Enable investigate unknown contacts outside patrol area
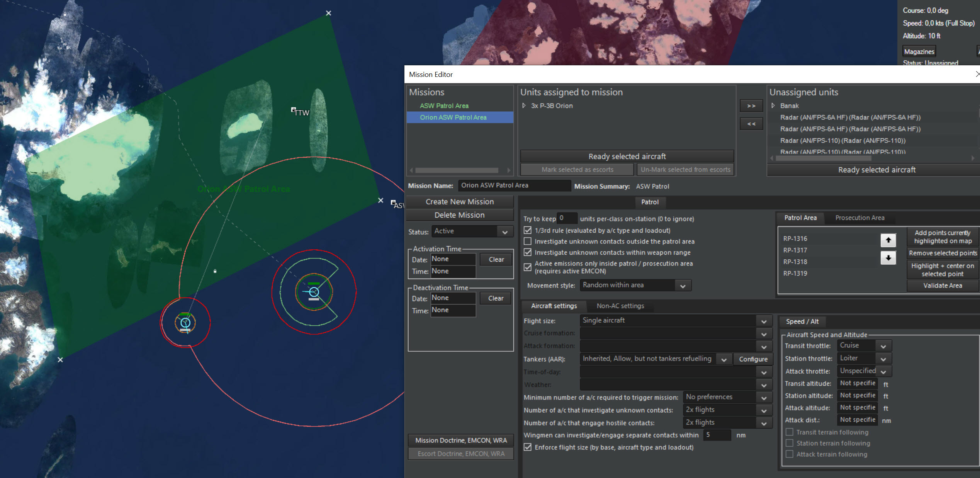Viewport: 980px width, 478px height. (x=528, y=242)
